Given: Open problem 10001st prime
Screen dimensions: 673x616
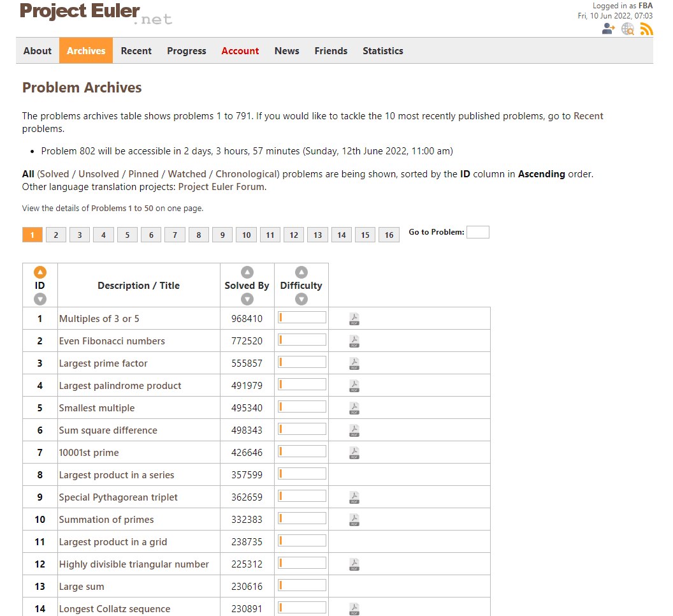Looking at the screenshot, I should [89, 453].
